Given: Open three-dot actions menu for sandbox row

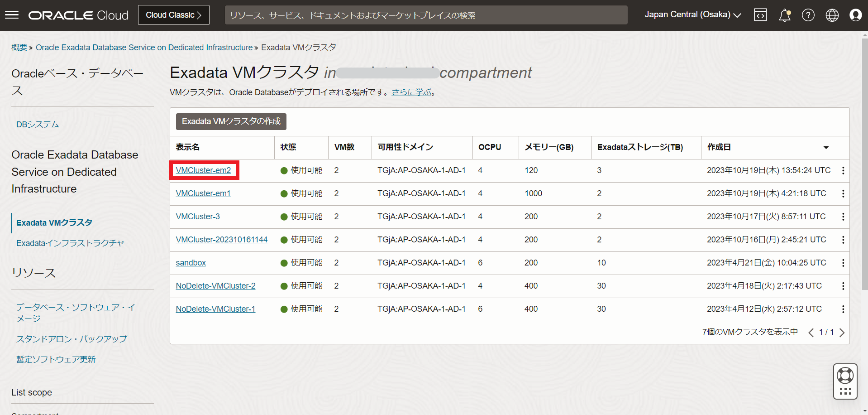Looking at the screenshot, I should tap(843, 263).
